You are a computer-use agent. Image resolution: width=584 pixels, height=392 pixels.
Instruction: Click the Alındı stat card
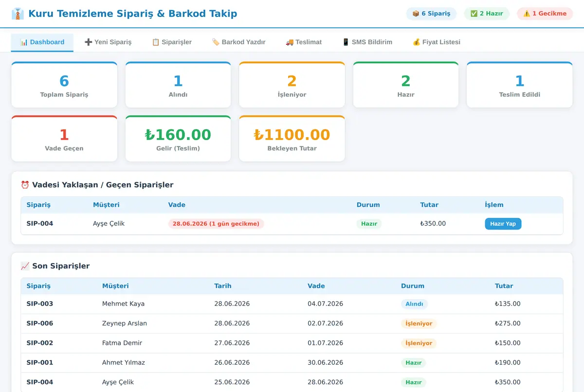pyautogui.click(x=178, y=85)
